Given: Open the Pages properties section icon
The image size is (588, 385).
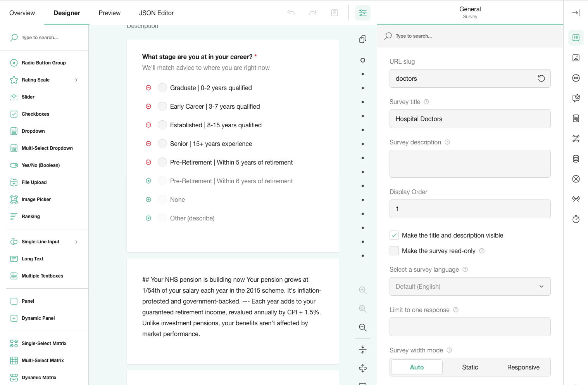Looking at the screenshot, I should [576, 118].
